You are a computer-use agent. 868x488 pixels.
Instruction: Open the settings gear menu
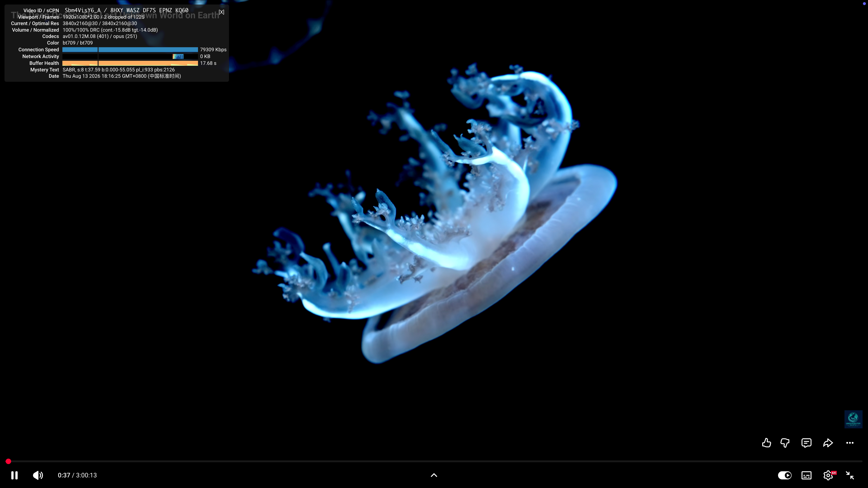tap(828, 475)
